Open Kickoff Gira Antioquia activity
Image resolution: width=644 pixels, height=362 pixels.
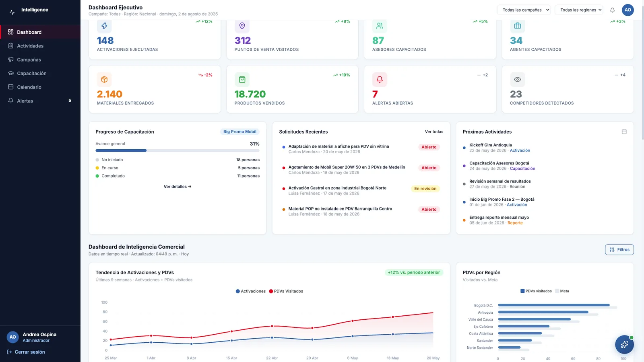click(545, 148)
